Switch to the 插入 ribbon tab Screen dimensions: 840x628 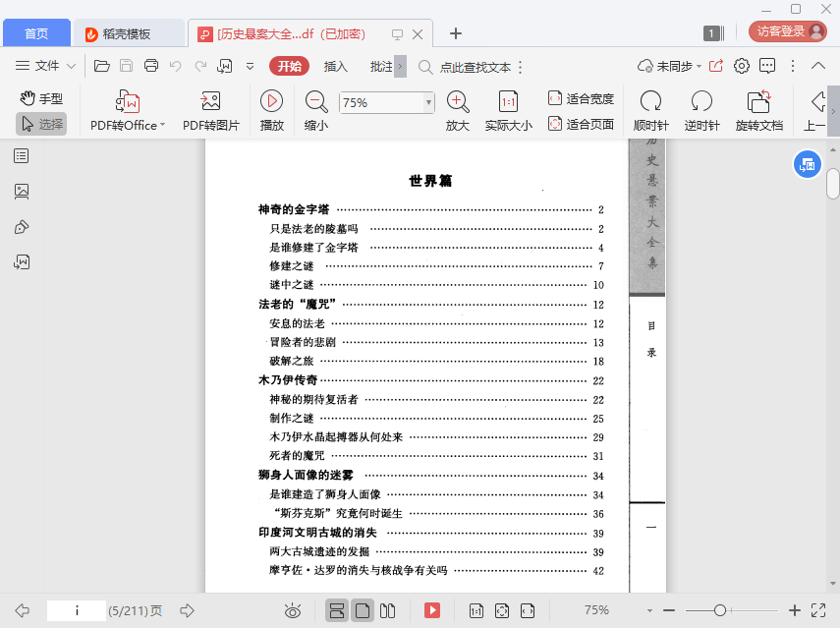[x=336, y=67]
